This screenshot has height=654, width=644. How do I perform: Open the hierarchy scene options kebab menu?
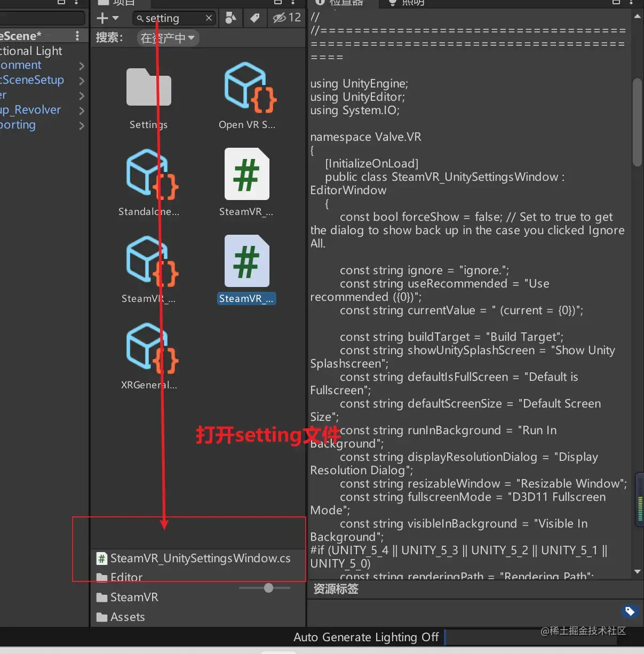77,36
